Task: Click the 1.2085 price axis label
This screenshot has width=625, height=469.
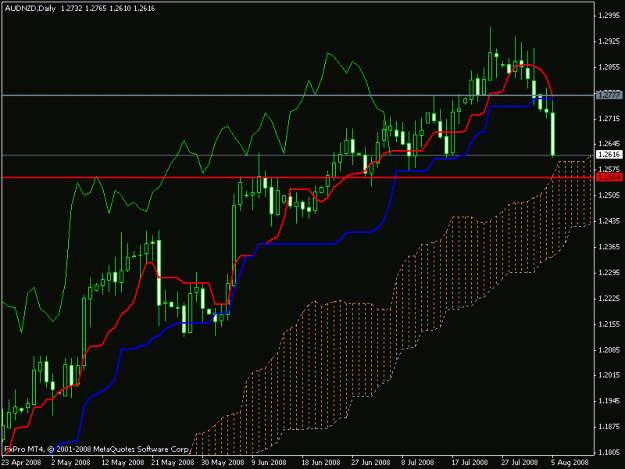Action: (609, 350)
